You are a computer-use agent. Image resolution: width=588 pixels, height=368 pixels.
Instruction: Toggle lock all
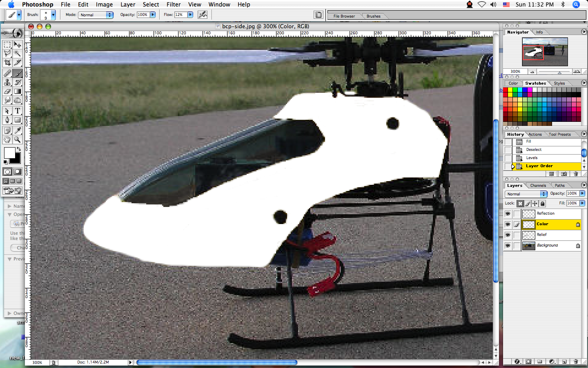point(542,203)
